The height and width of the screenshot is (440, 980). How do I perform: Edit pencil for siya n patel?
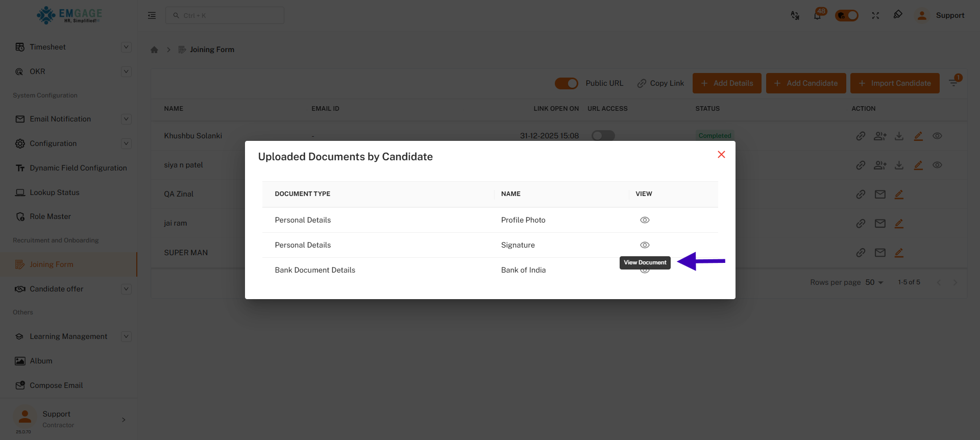[918, 165]
